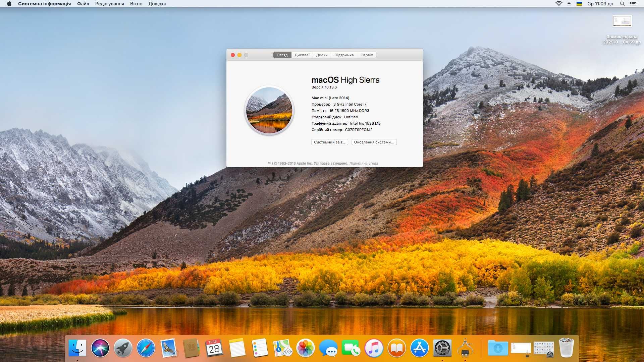This screenshot has height=362, width=644.
Task: Open the iBooks app icon
Action: click(397, 348)
